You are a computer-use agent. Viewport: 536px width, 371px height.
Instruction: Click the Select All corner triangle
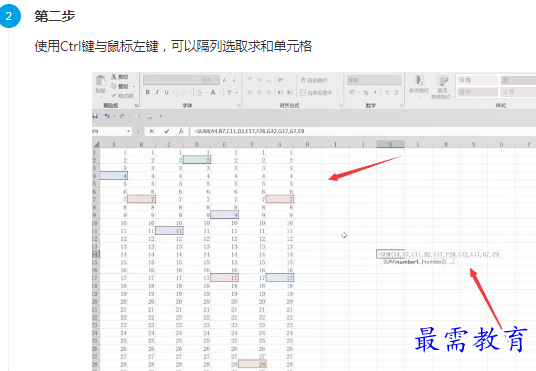(96, 144)
